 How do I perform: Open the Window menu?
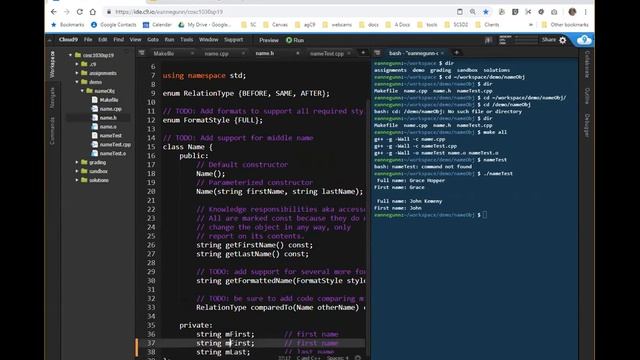pyautogui.click(x=209, y=40)
